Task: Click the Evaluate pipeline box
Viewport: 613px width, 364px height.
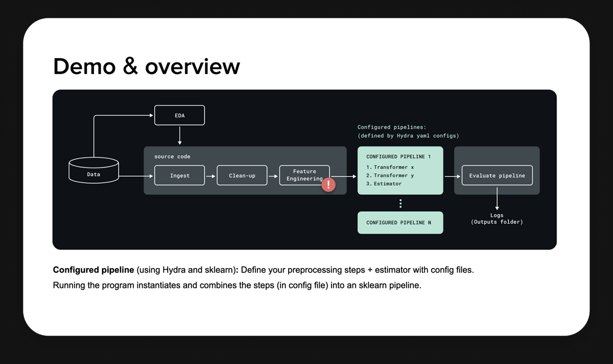Action: pos(497,176)
